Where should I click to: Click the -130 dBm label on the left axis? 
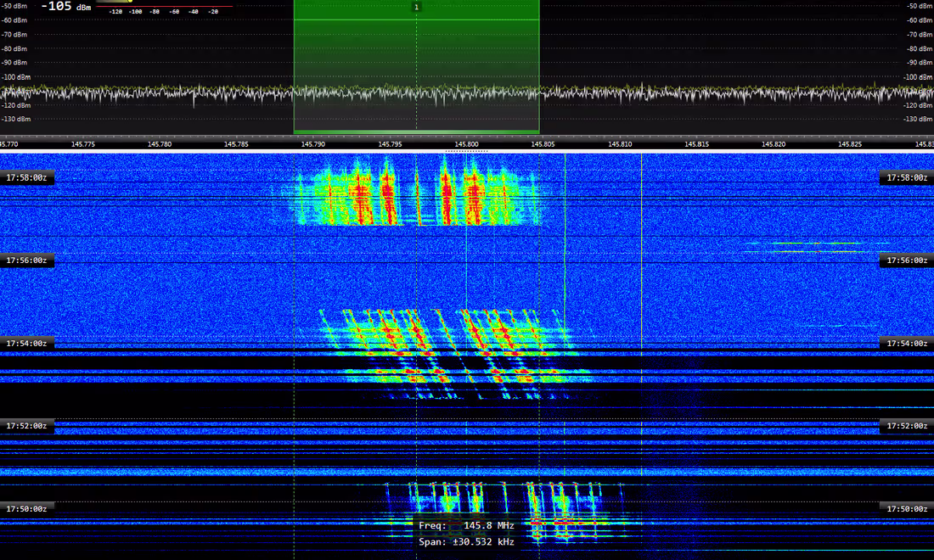(15, 119)
